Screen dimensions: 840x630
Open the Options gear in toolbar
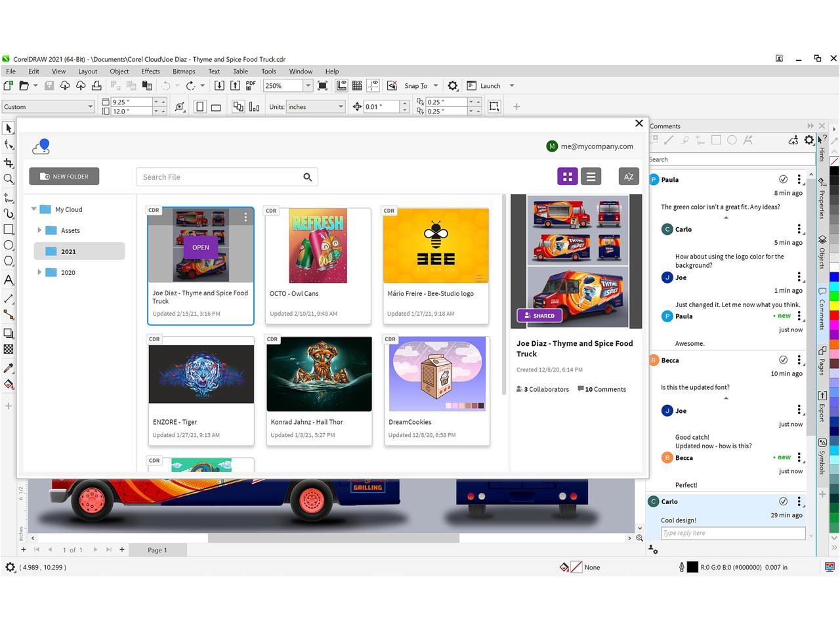pyautogui.click(x=452, y=85)
